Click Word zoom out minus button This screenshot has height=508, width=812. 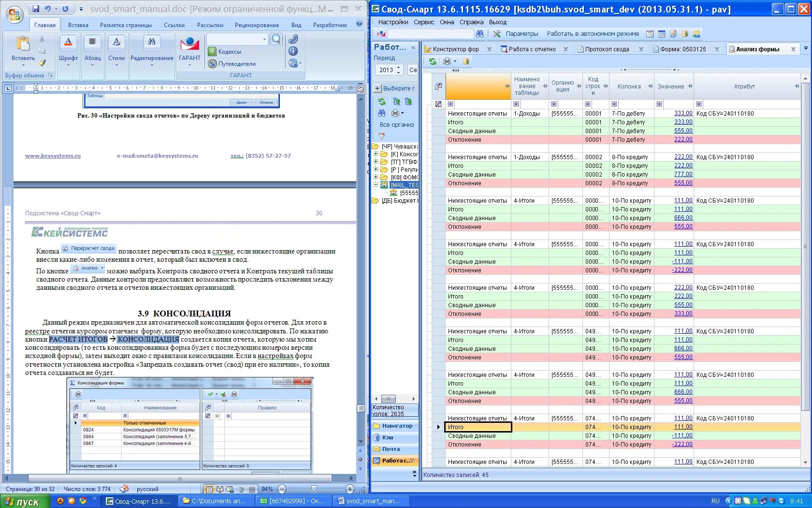[x=282, y=489]
